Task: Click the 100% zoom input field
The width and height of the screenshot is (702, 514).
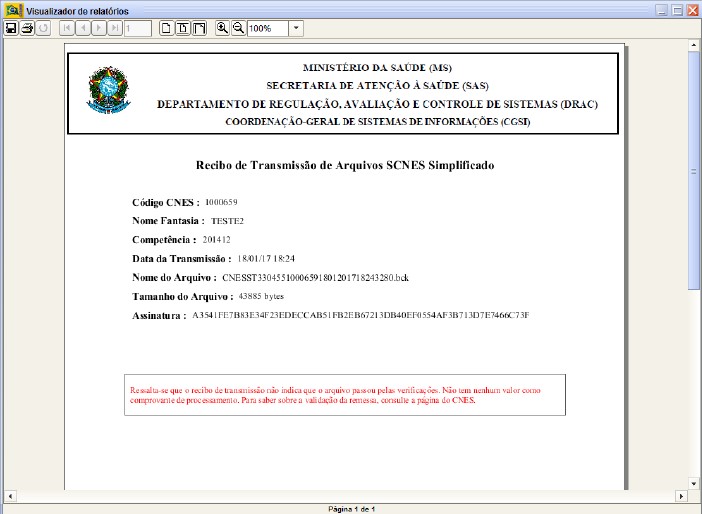Action: tap(267, 28)
